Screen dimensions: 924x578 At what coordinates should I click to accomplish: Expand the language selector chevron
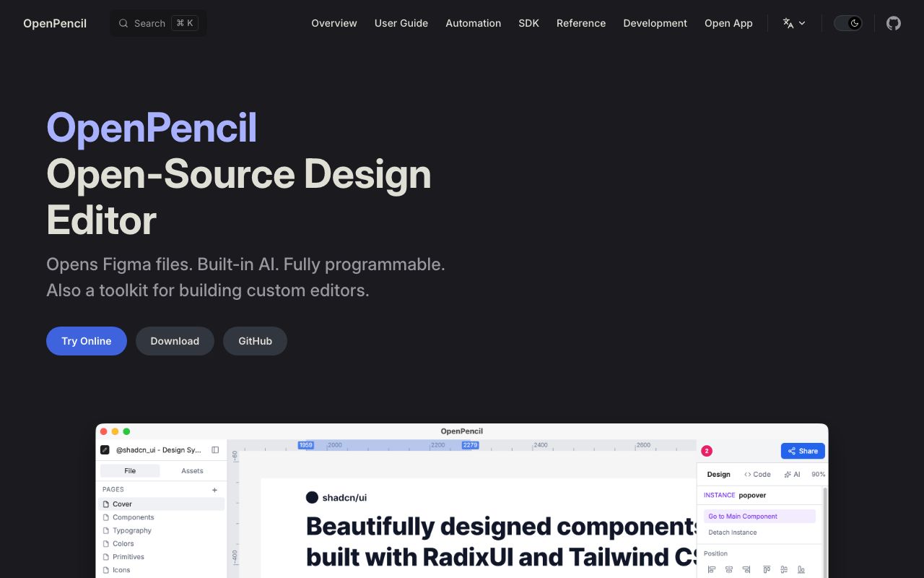[x=802, y=23]
